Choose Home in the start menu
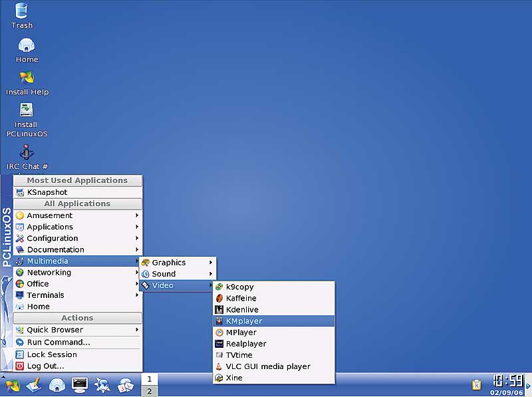 tap(78, 307)
